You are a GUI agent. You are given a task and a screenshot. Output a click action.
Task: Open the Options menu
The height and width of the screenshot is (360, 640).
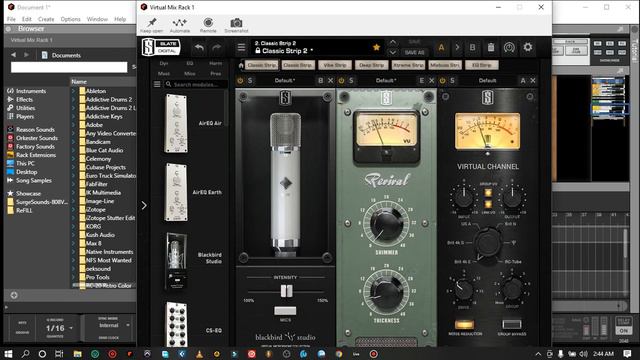tap(71, 19)
